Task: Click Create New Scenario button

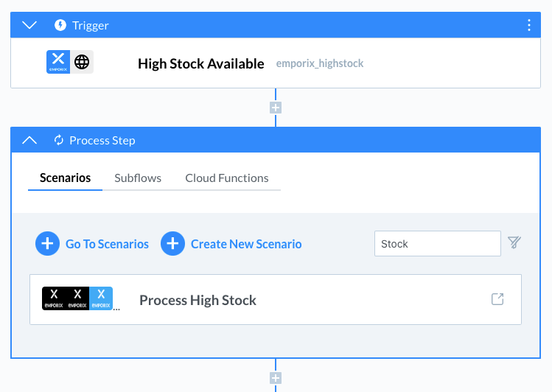Action: pyautogui.click(x=231, y=244)
